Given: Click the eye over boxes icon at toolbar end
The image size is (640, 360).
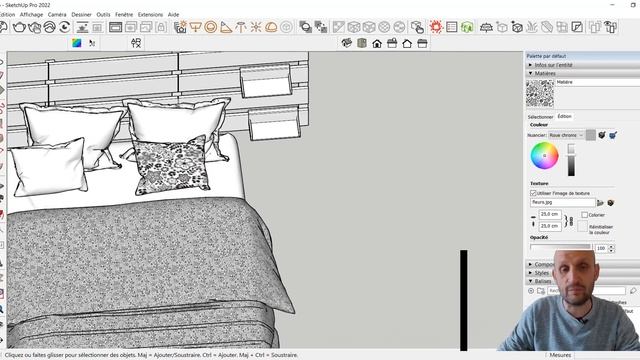Looking at the screenshot, I should (x=611, y=27).
